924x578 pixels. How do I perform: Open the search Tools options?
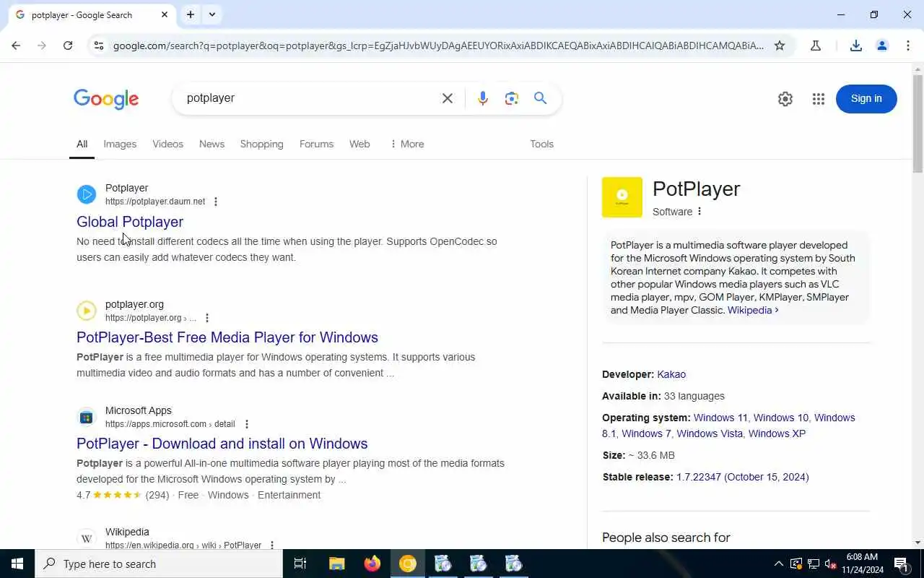coord(541,144)
